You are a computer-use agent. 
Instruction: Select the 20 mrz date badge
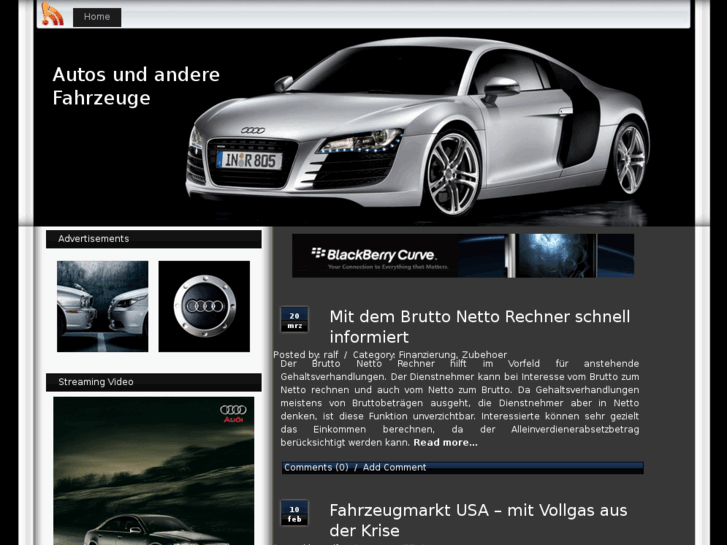click(294, 320)
